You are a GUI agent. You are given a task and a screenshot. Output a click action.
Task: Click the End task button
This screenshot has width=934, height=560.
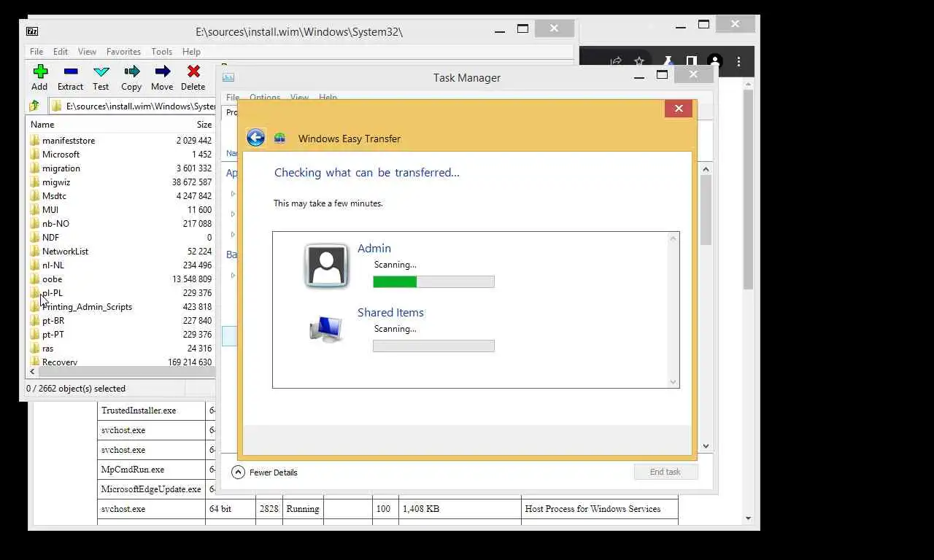[665, 472]
